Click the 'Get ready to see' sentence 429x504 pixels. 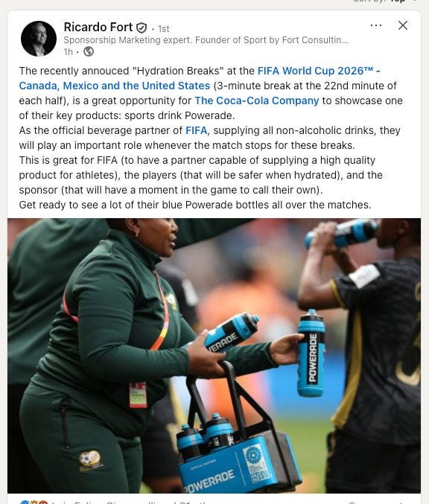(x=195, y=205)
